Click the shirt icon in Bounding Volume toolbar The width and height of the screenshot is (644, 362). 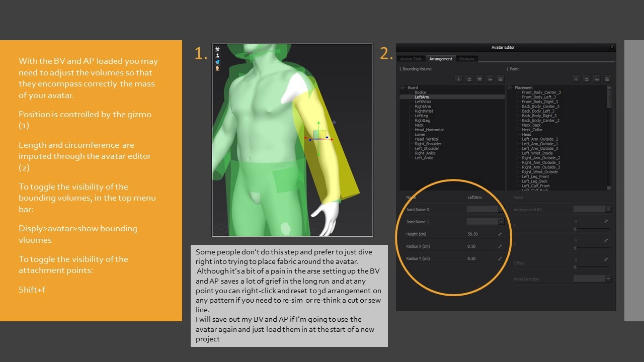coord(479,79)
